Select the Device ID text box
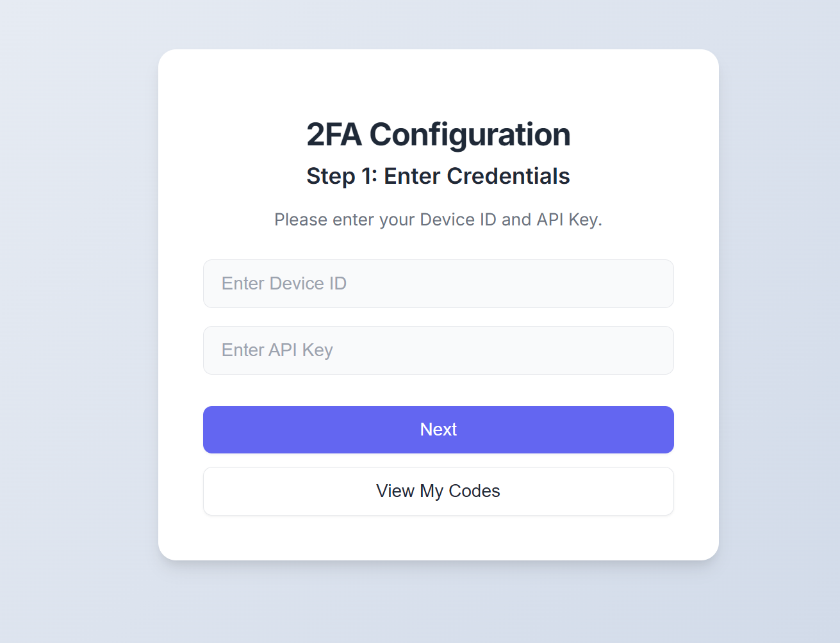Viewport: 840px width, 643px height. pyautogui.click(x=438, y=284)
